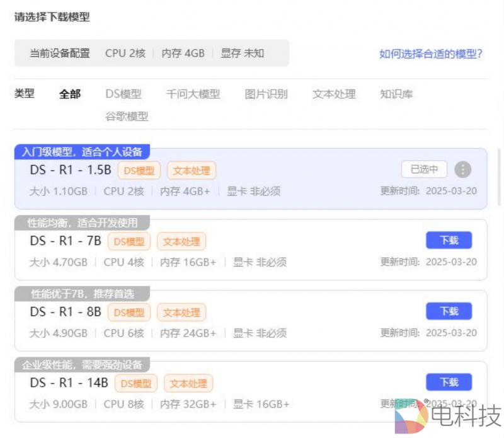Download the DS - R1 - 7B model
Image resolution: width=504 pixels, height=438 pixels.
(x=449, y=240)
